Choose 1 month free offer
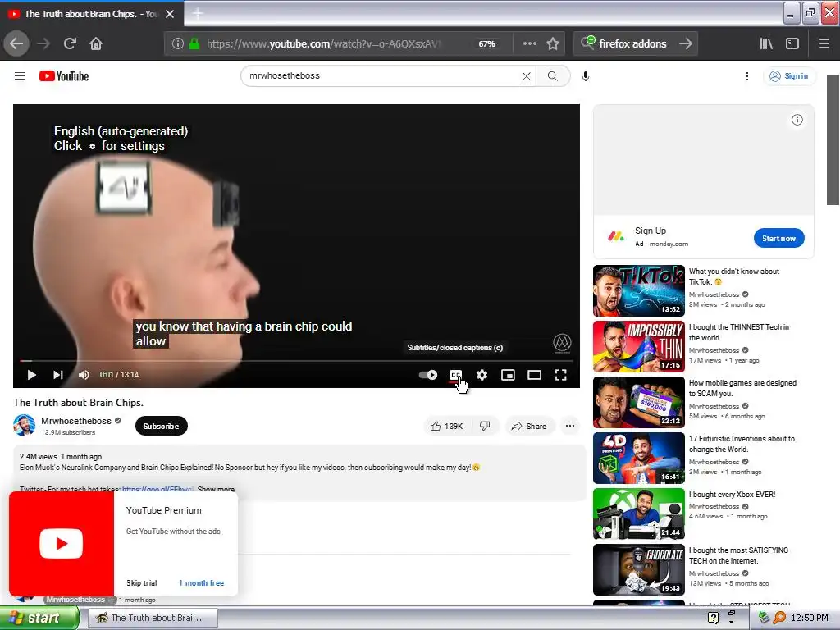840x630 pixels. tap(202, 583)
